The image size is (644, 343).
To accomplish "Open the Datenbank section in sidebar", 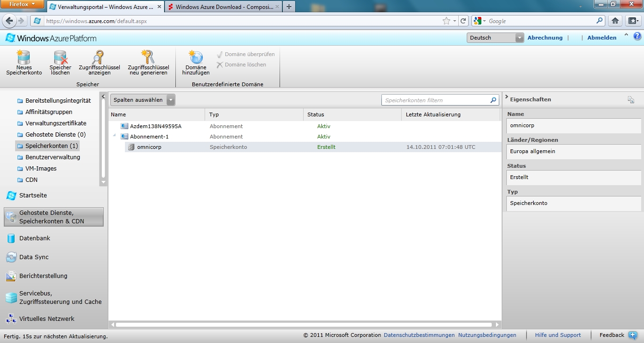I will coord(34,238).
